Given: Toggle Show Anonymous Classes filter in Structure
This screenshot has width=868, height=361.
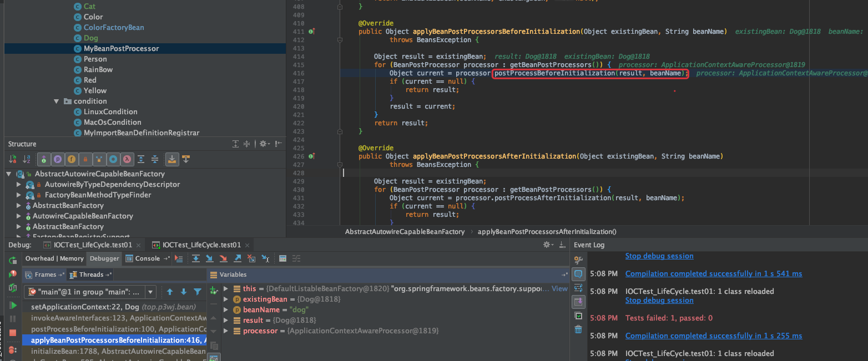Looking at the screenshot, I should point(113,159).
